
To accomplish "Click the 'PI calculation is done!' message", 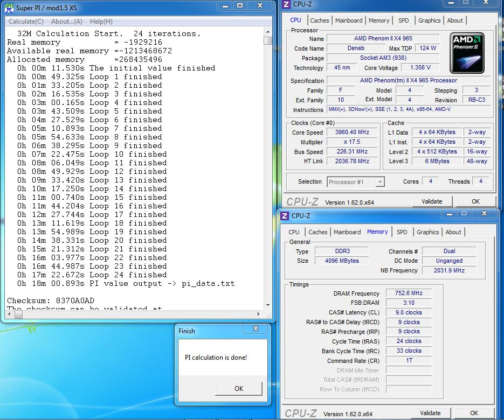I will 216,358.
